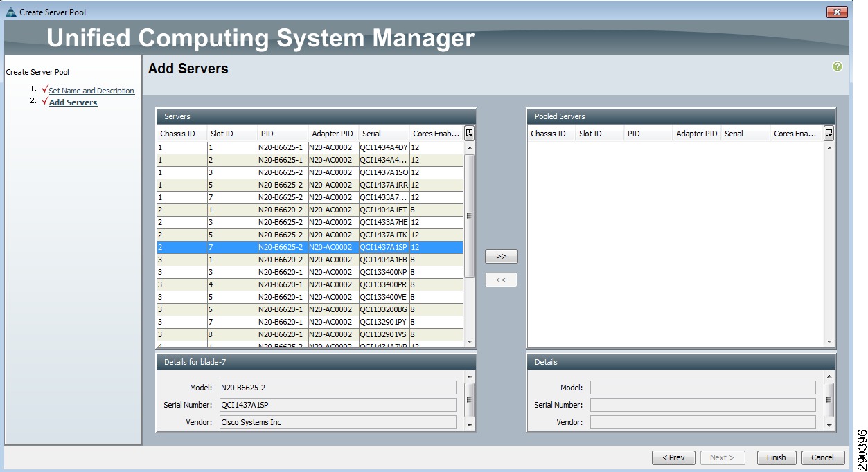The image size is (868, 472).
Task: Select server row with serial QCI132901VS
Action: [310, 334]
